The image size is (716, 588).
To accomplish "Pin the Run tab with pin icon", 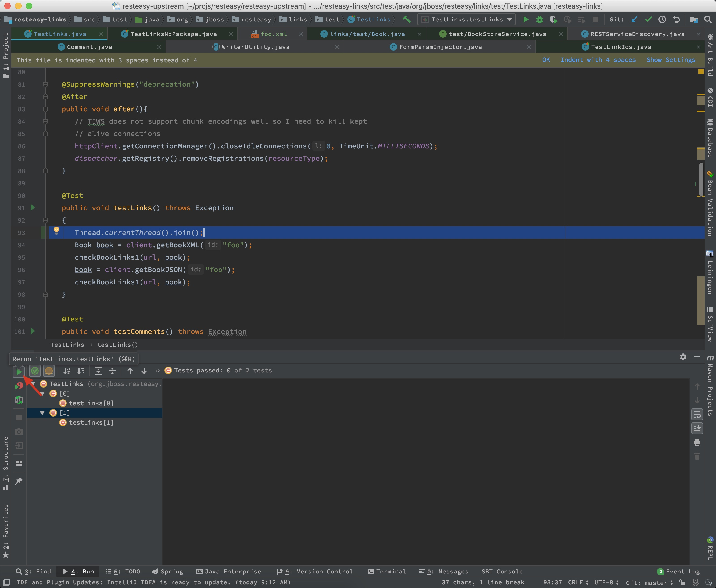I will (x=19, y=481).
